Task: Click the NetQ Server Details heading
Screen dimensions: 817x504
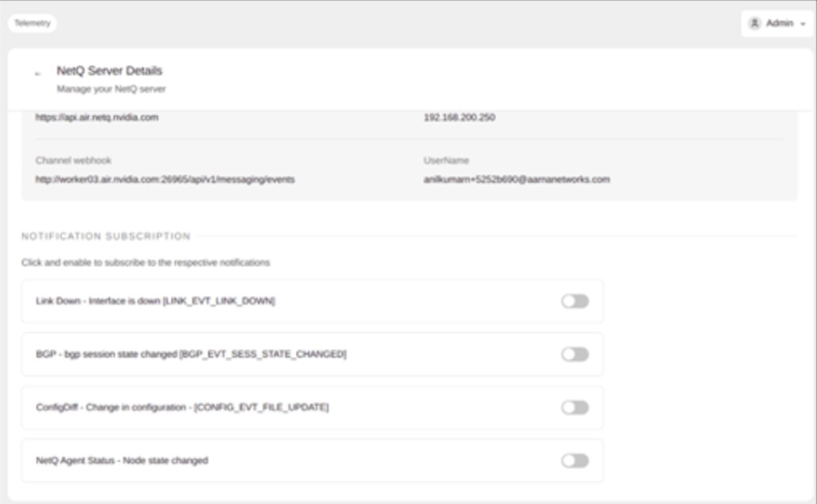Action: 109,71
